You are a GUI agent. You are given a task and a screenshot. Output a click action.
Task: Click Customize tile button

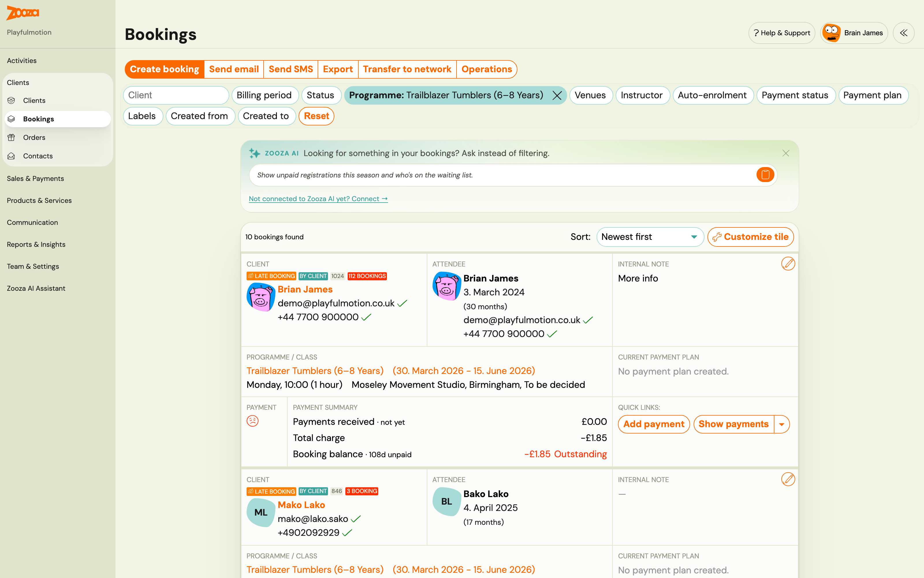tap(750, 237)
